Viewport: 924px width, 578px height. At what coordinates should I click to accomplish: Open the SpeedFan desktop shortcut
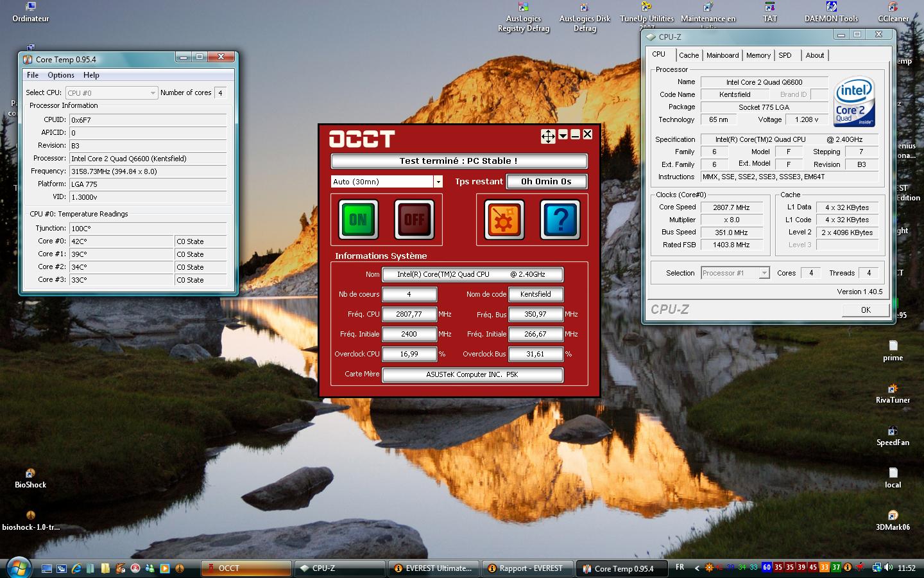tap(893, 436)
